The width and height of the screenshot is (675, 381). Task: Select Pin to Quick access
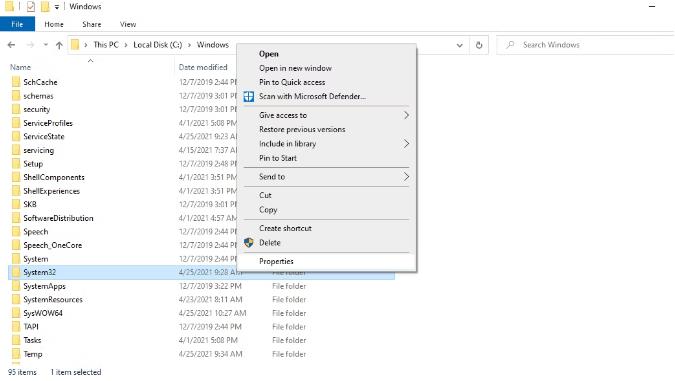pos(327,82)
